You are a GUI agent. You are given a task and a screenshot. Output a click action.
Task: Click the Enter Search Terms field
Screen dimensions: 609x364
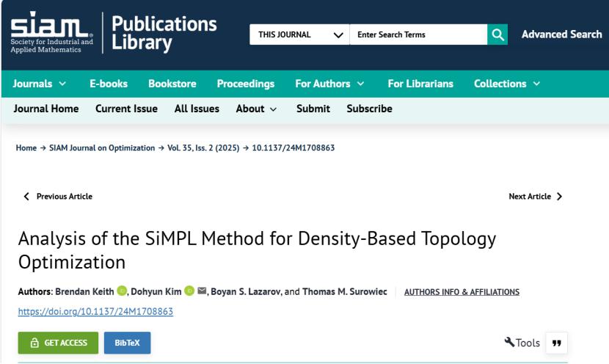417,34
